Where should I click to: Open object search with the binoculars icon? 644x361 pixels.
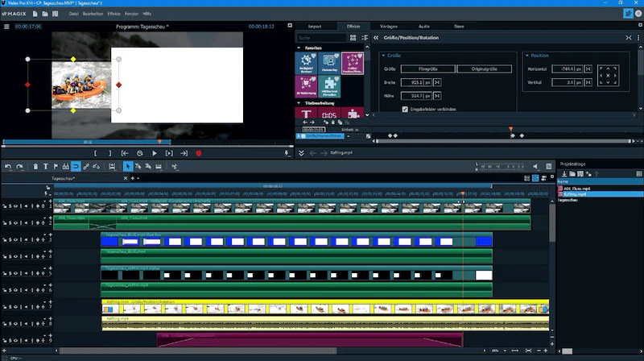(66, 167)
